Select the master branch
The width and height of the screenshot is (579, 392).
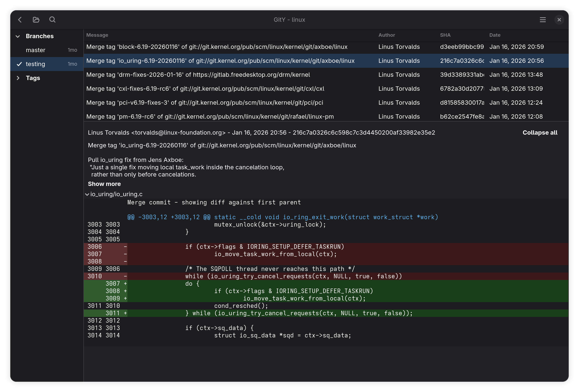[x=36, y=50]
